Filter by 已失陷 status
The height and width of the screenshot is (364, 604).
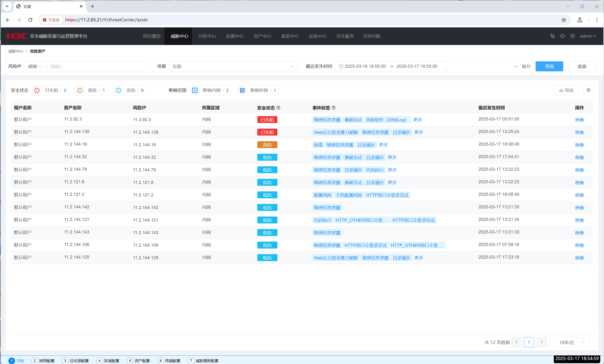[50, 90]
